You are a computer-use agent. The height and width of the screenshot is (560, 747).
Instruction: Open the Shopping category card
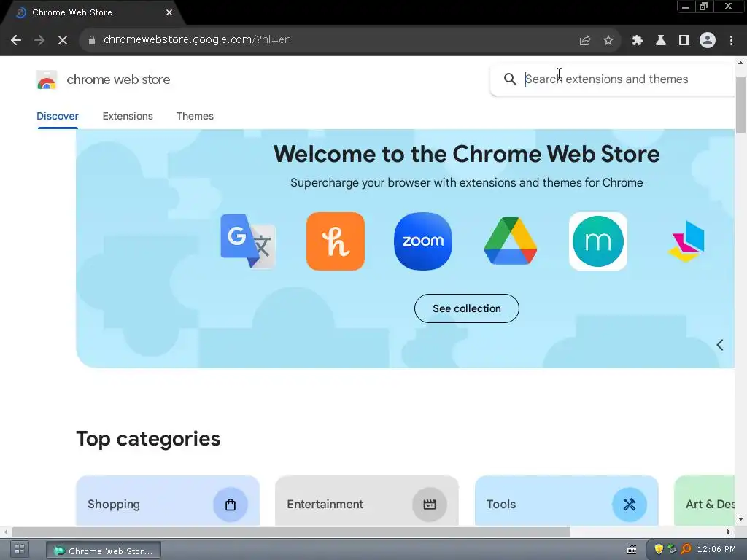(168, 501)
